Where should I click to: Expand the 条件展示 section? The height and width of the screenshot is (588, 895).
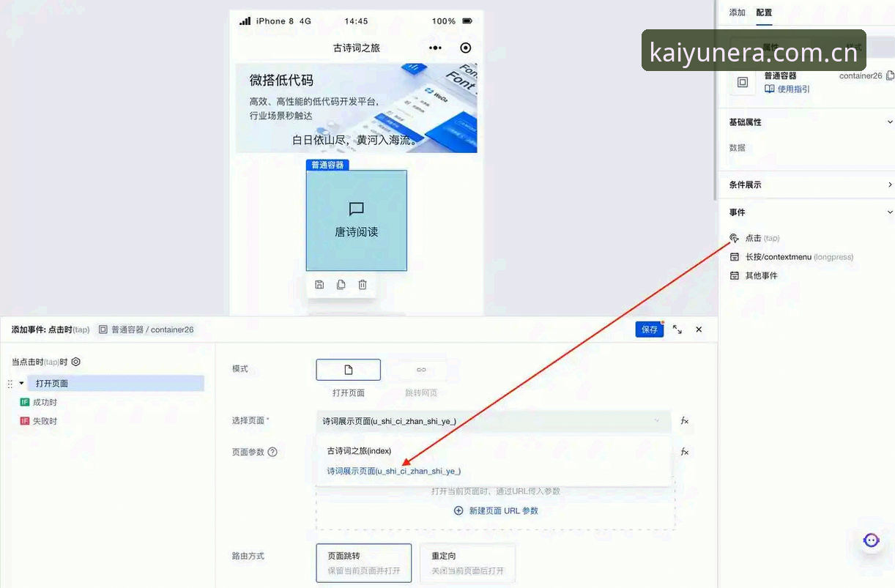(890, 185)
